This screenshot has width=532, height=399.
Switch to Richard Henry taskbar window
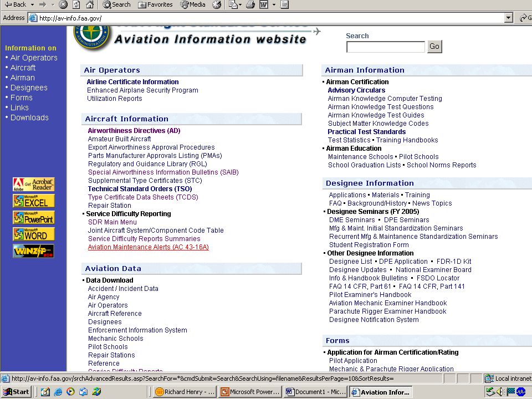185,392
